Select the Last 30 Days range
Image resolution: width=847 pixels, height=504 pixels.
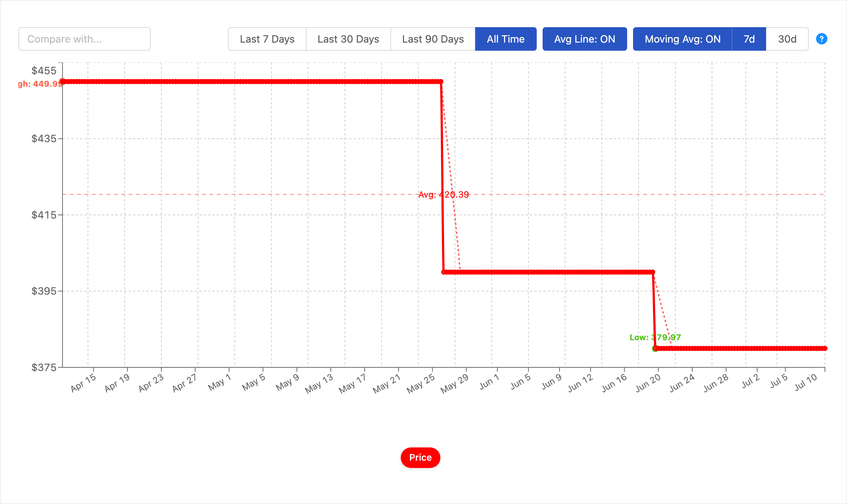point(349,39)
